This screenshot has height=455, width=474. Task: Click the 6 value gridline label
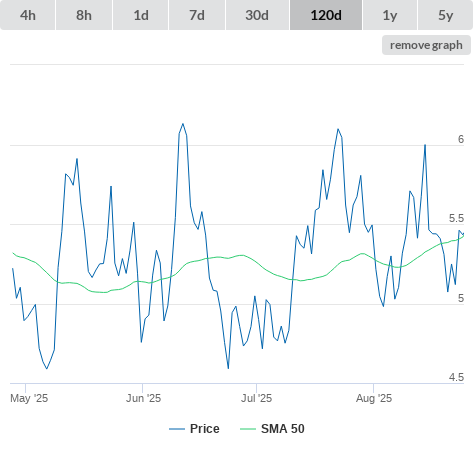click(461, 139)
